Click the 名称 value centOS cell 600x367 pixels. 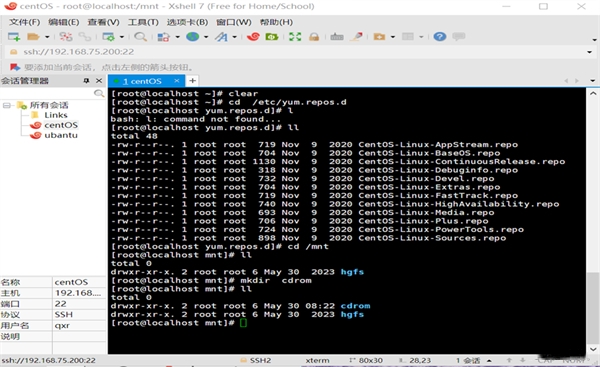tap(79, 282)
